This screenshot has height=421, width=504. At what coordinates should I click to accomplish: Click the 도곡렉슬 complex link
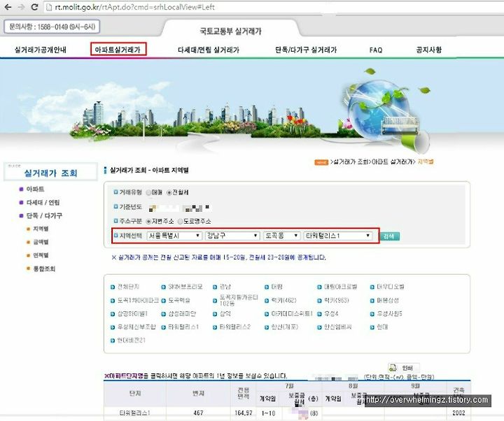(179, 300)
